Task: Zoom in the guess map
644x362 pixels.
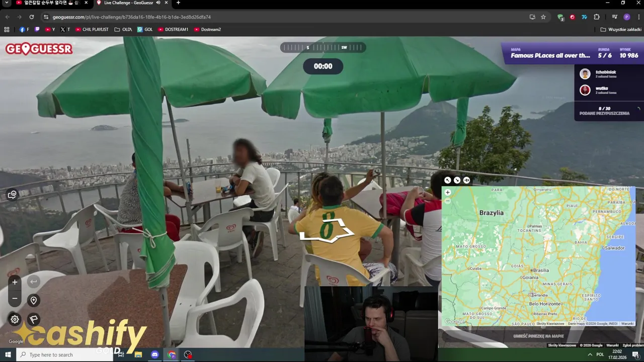Action: point(448,193)
